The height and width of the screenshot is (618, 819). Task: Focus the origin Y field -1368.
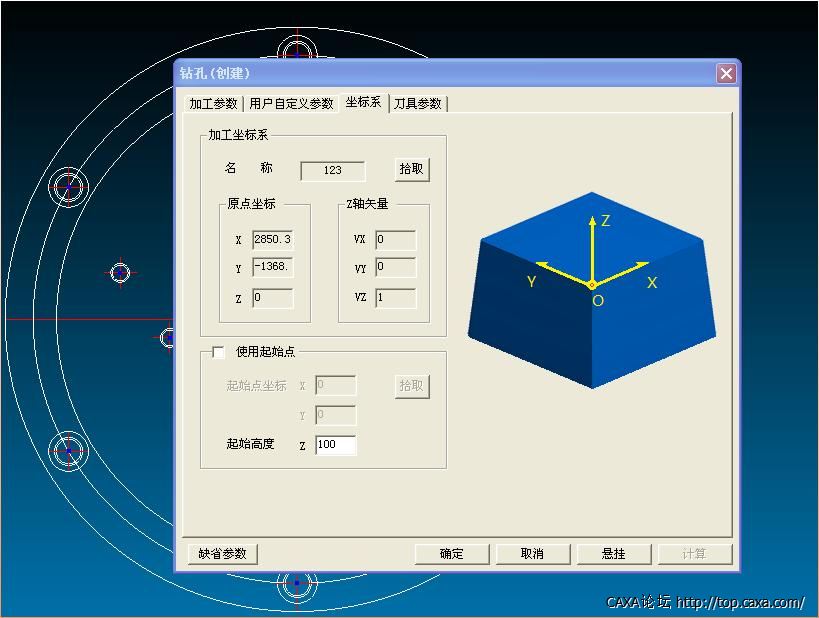[273, 266]
